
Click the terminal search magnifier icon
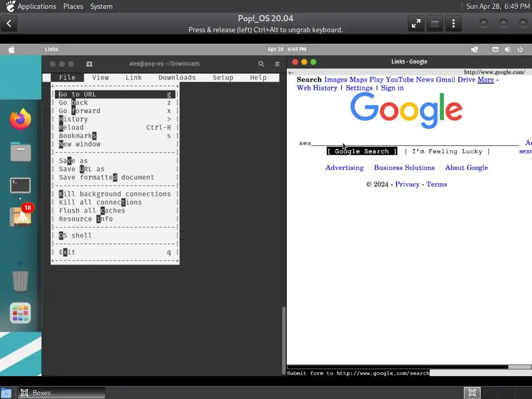coord(261,64)
